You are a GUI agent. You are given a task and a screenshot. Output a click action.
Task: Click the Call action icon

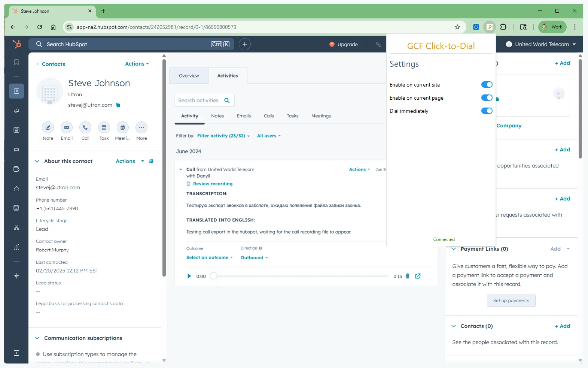coord(85,127)
